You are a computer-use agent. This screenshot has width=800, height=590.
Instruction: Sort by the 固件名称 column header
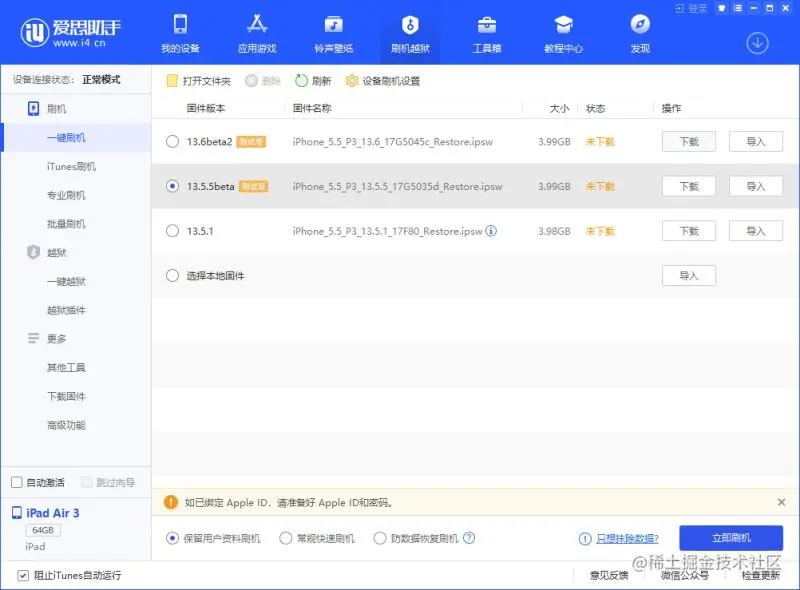[x=312, y=108]
